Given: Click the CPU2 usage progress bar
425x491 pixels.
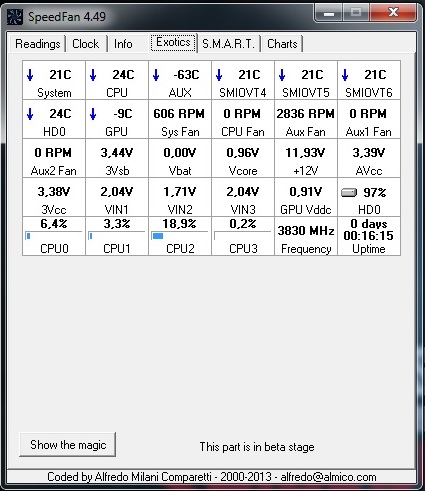Looking at the screenshot, I should click(179, 236).
